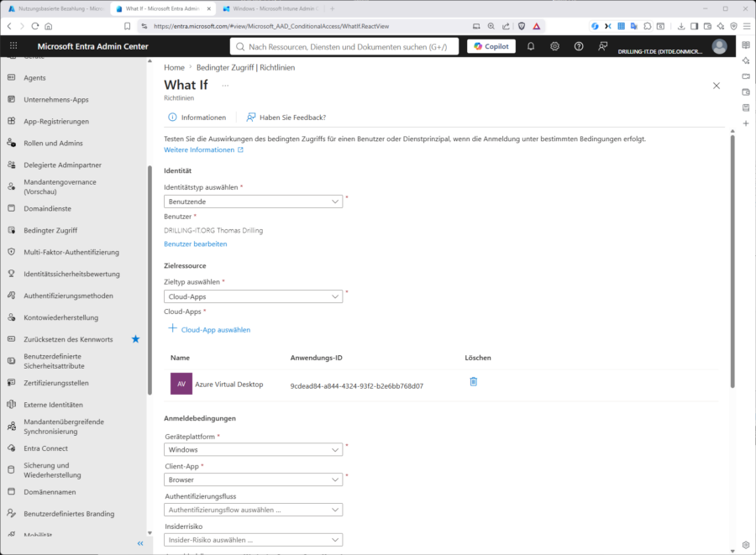The image size is (756, 555).
Task: Open the Geräteplattform Windows dropdown
Action: point(253,449)
